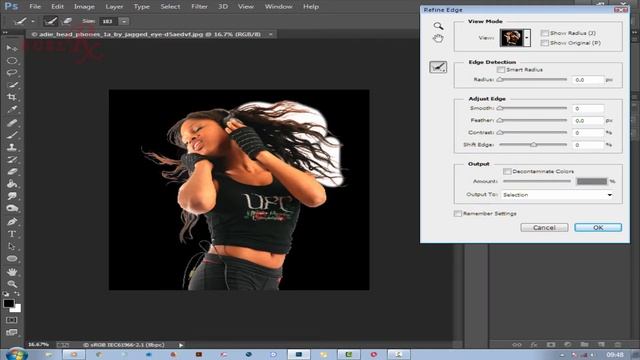Swap foreground and background colors icon

click(x=17, y=294)
